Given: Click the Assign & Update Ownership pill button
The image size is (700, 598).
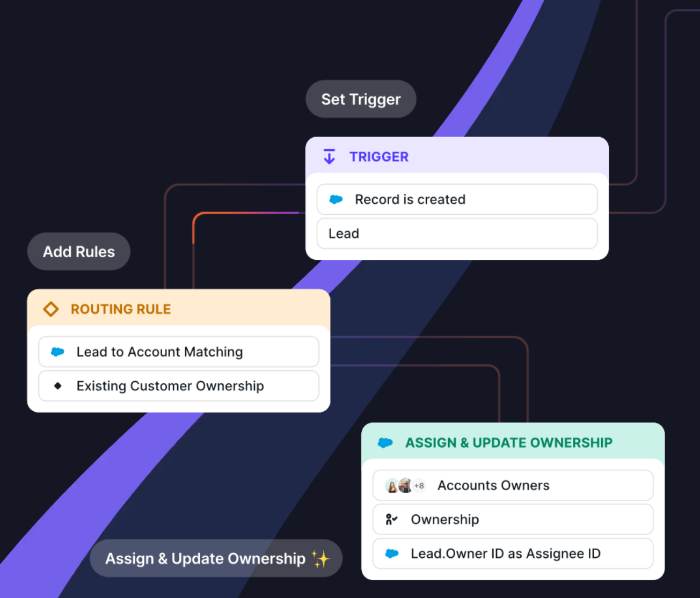Looking at the screenshot, I should point(216,559).
